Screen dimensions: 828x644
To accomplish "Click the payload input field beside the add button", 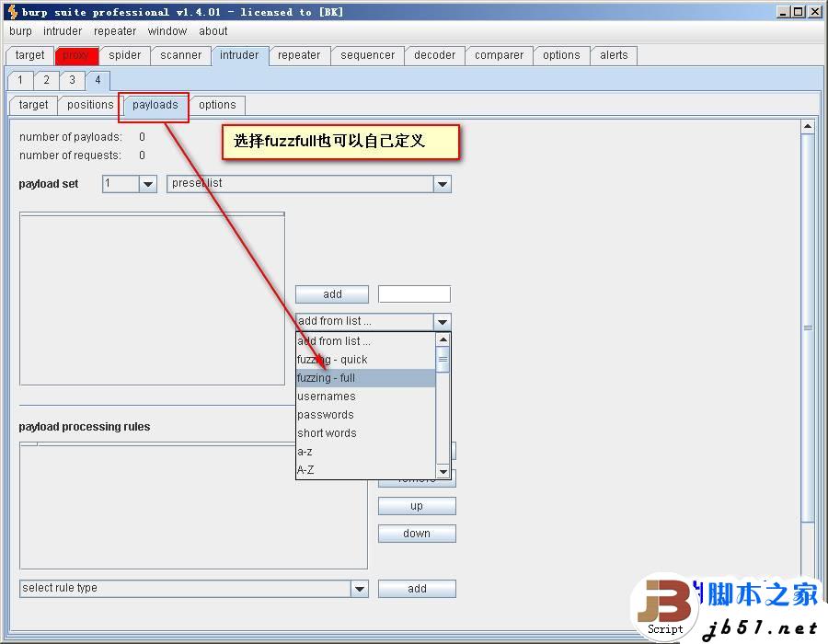I will (414, 293).
